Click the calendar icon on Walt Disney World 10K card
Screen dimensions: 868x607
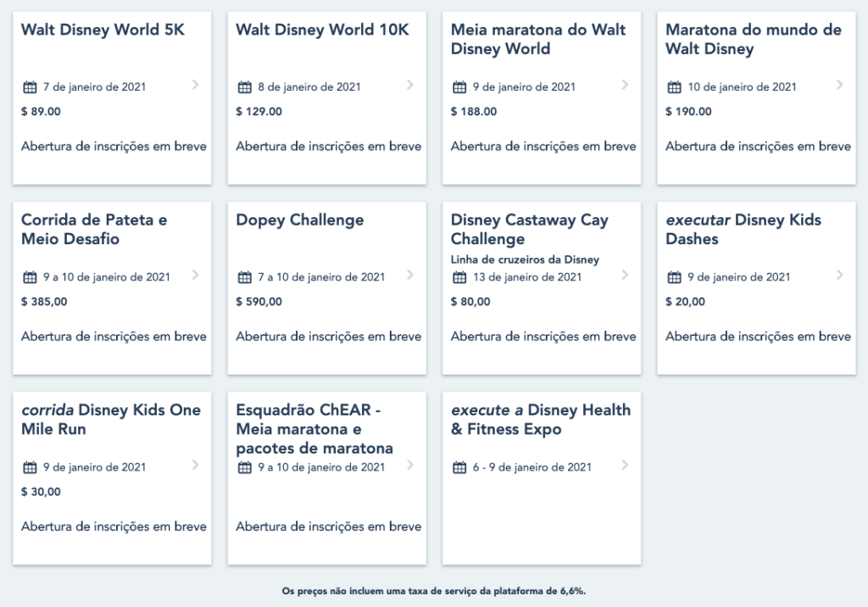(244, 87)
